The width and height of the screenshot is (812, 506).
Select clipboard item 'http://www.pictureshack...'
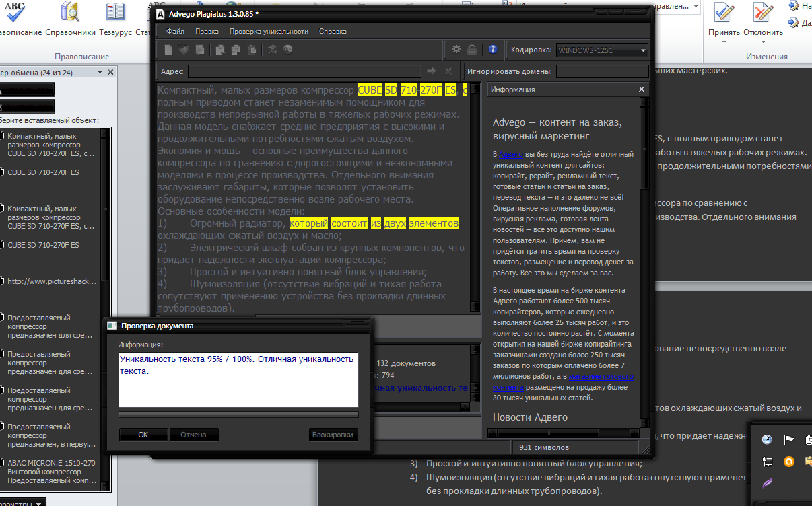point(51,281)
